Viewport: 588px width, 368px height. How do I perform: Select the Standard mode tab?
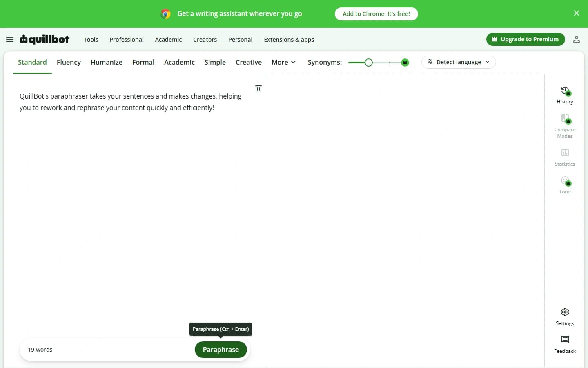point(32,62)
